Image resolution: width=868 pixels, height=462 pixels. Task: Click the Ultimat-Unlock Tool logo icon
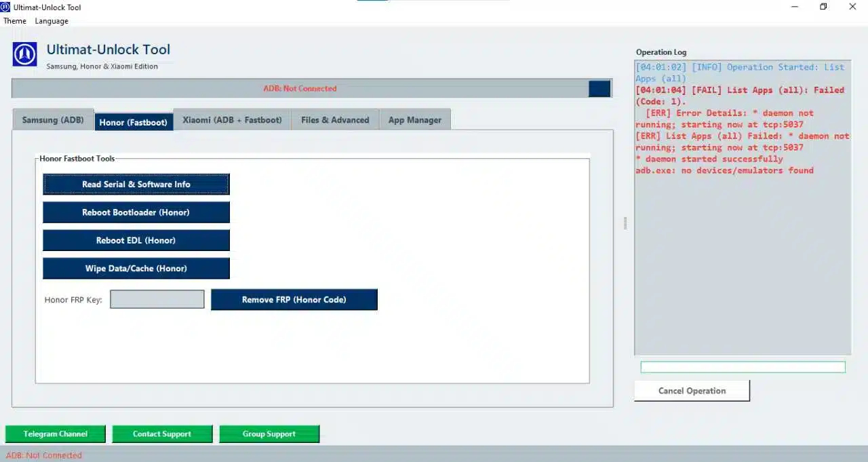pyautogui.click(x=24, y=54)
